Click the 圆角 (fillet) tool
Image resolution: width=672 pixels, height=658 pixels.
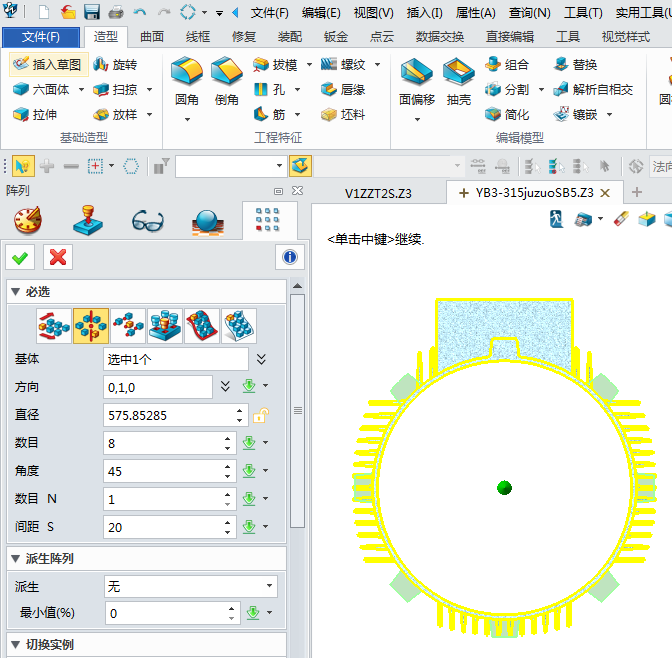coord(187,82)
